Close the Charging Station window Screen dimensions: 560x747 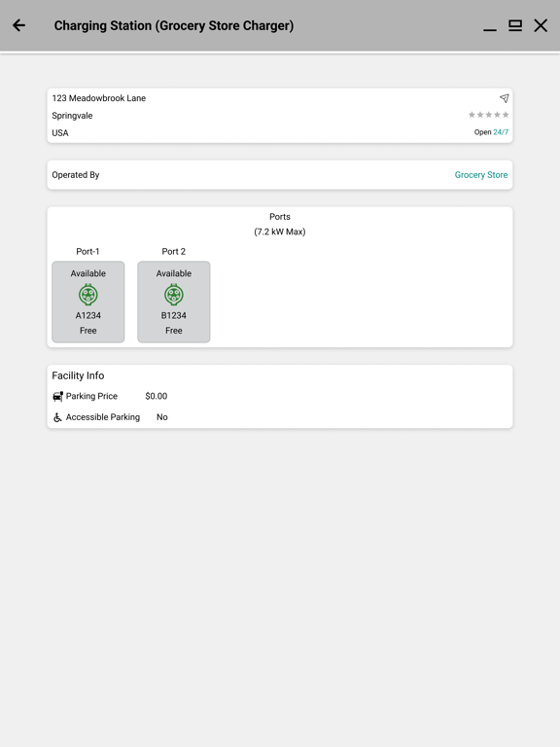pos(541,25)
